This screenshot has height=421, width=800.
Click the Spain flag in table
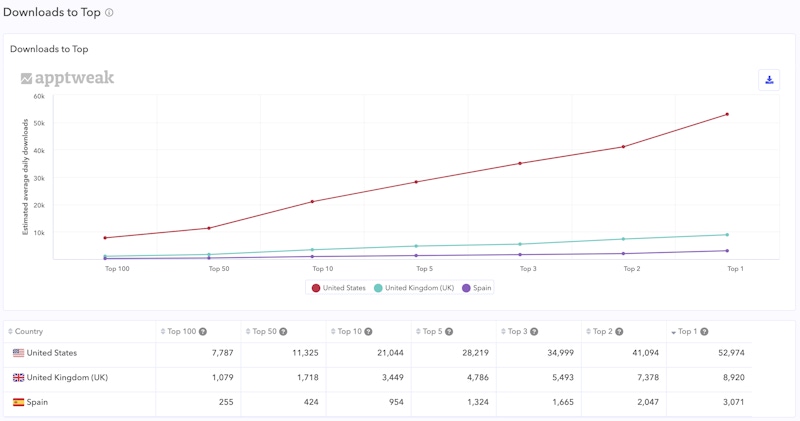point(18,402)
